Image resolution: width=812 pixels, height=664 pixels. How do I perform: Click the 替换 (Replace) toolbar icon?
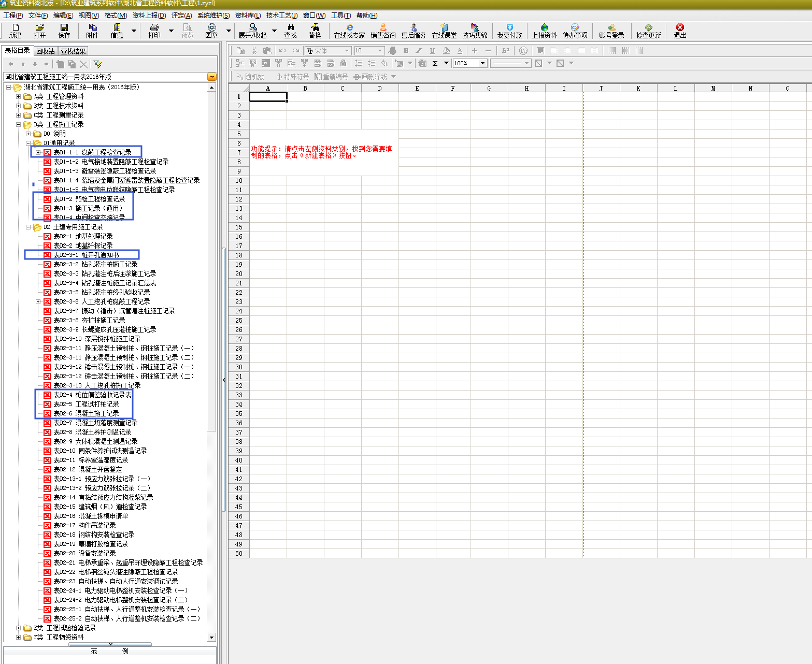point(315,31)
